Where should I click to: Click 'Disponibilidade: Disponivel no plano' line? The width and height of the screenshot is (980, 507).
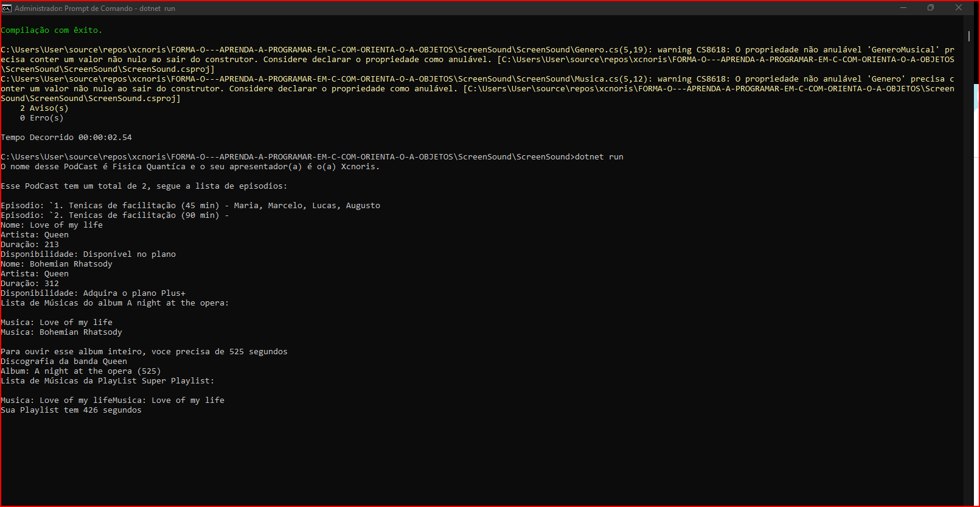tap(88, 254)
